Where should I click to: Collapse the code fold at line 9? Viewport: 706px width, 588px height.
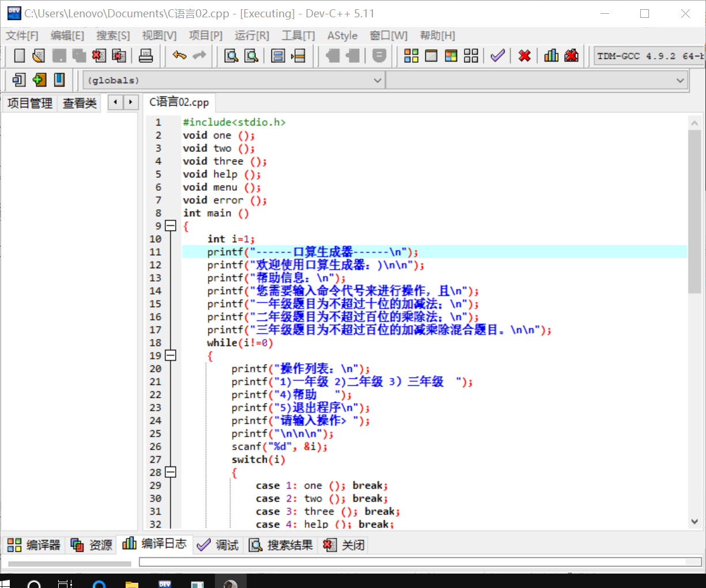point(171,226)
